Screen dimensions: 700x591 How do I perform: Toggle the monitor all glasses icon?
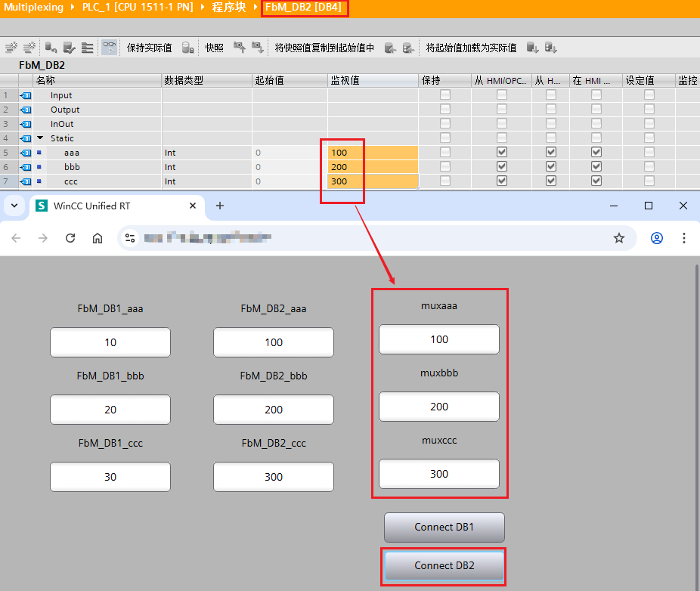click(110, 48)
